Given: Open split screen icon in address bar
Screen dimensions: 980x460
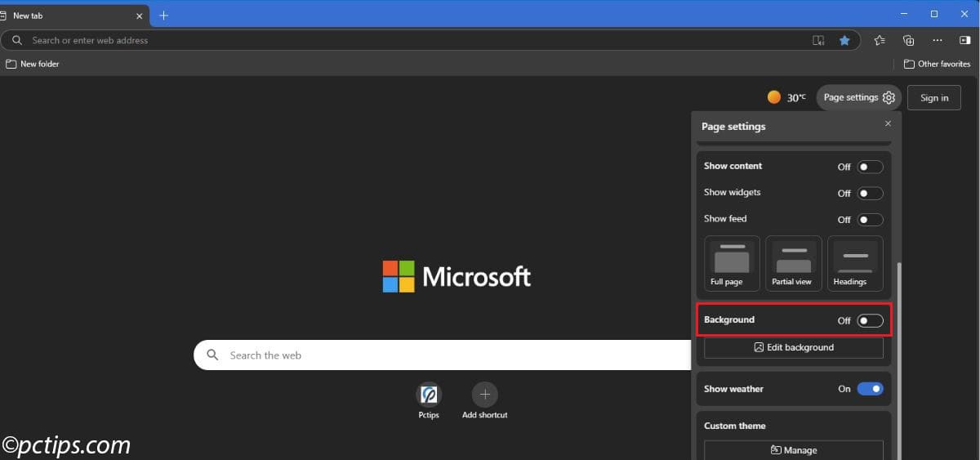Looking at the screenshot, I should click(818, 40).
